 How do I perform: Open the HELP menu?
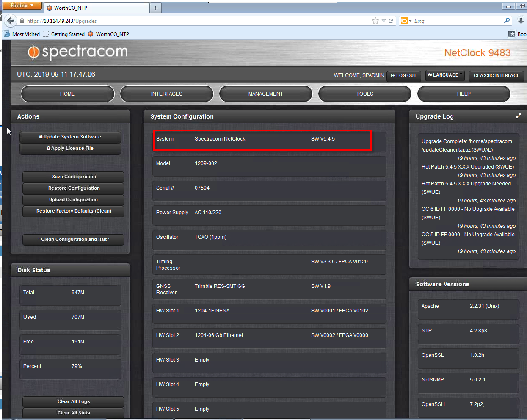[464, 94]
